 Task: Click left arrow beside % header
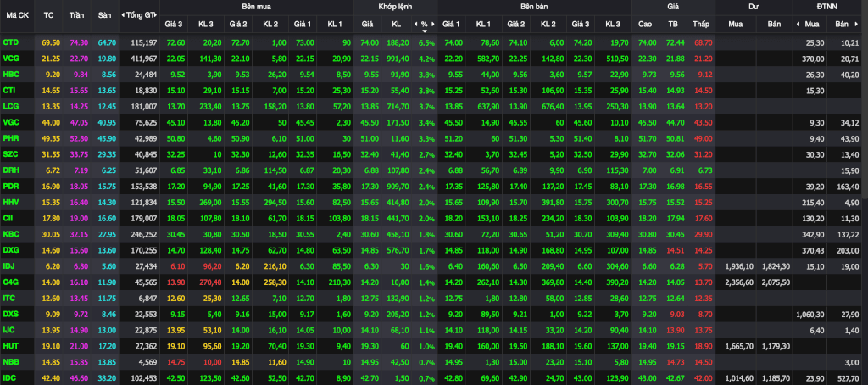click(415, 24)
